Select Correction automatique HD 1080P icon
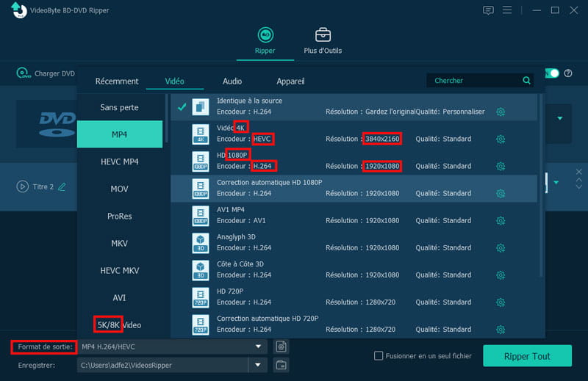Screen dimensions: 588x381 click(201, 189)
